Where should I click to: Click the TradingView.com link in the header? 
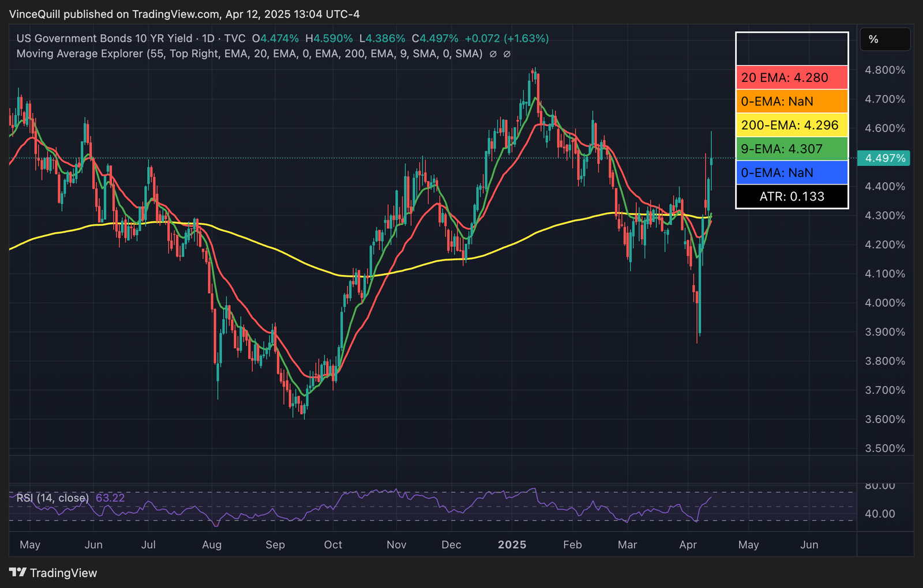click(x=173, y=14)
